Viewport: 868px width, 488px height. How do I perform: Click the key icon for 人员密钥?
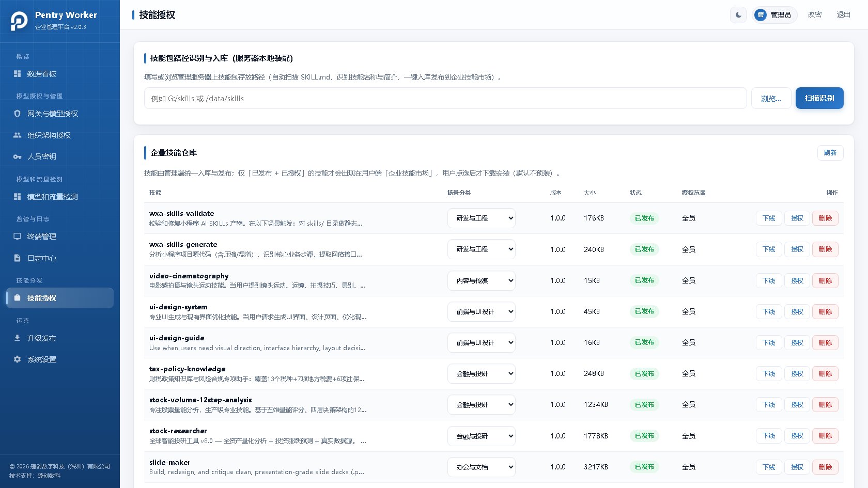(17, 156)
